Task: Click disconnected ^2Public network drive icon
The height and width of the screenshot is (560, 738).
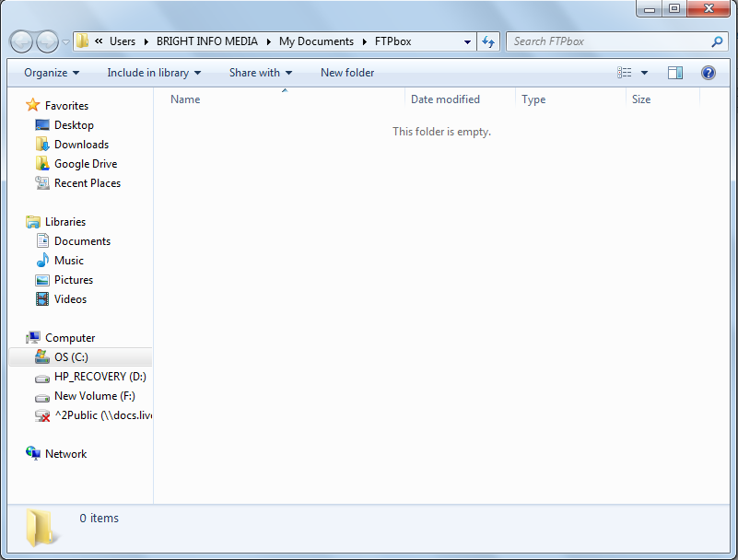Action: [x=42, y=416]
